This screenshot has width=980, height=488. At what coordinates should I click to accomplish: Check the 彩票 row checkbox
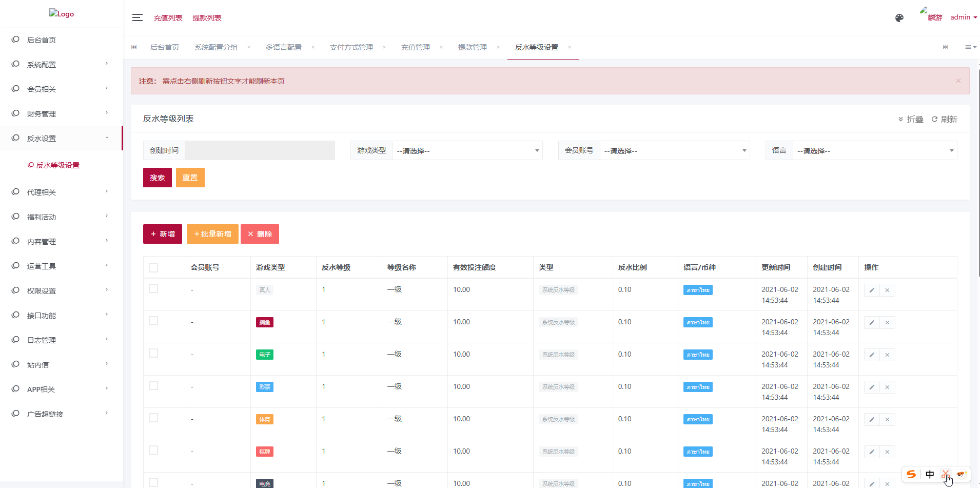153,385
